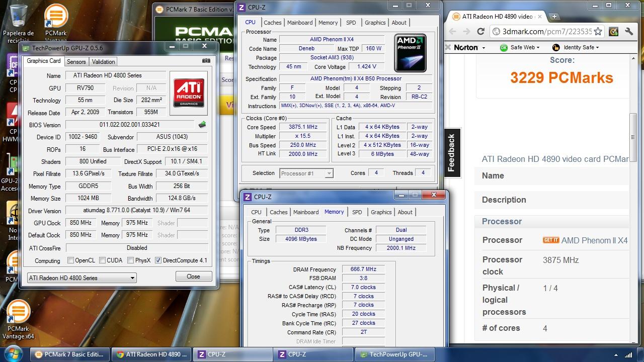Click the ATI Radeon logo in GPU-Z
This screenshot has width=644, height=362.
click(x=189, y=92)
